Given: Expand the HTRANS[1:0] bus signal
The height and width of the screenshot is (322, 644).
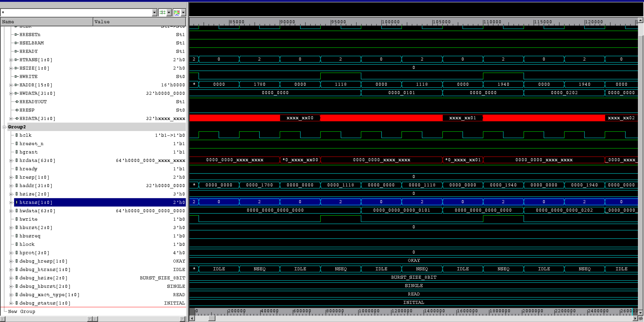Looking at the screenshot, I should 11,60.
